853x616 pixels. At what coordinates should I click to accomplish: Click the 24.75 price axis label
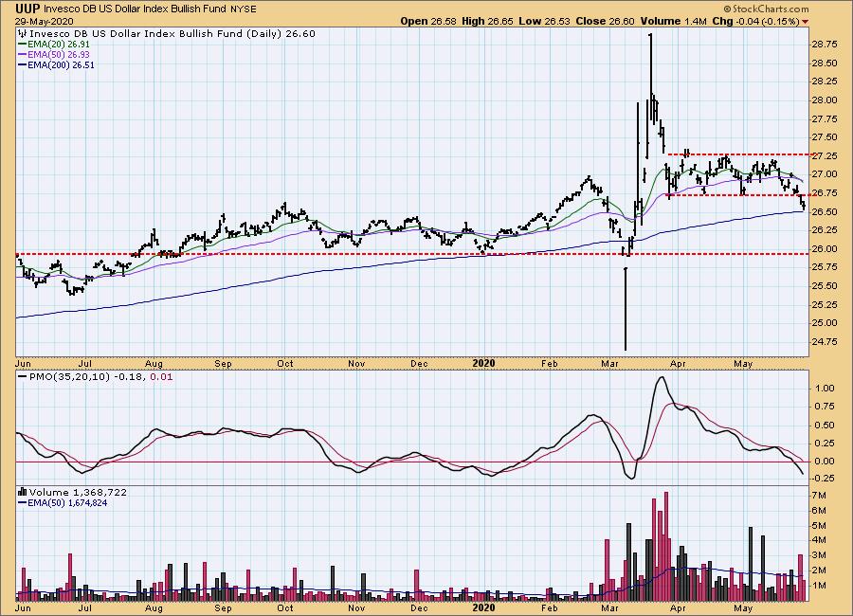pos(825,342)
